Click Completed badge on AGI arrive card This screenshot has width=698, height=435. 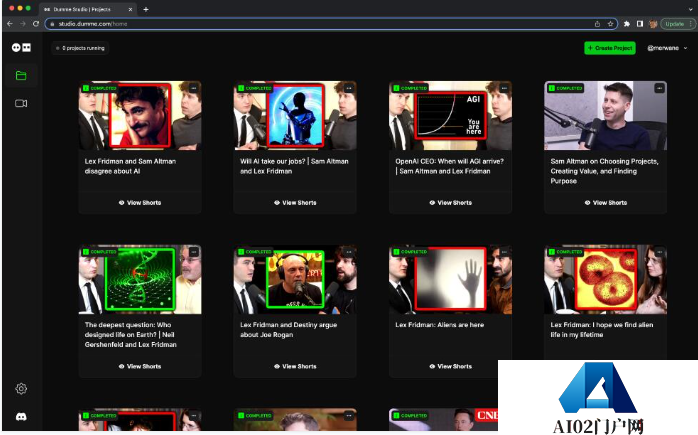coord(410,88)
